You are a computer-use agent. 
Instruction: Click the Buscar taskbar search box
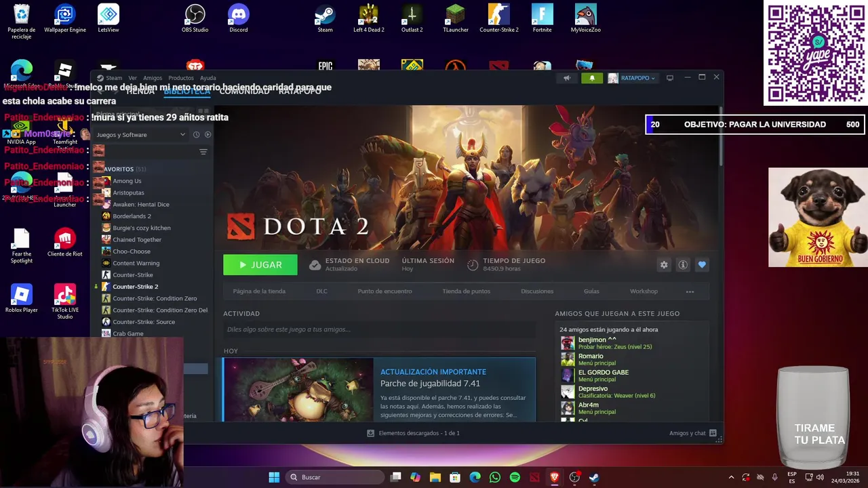click(335, 477)
